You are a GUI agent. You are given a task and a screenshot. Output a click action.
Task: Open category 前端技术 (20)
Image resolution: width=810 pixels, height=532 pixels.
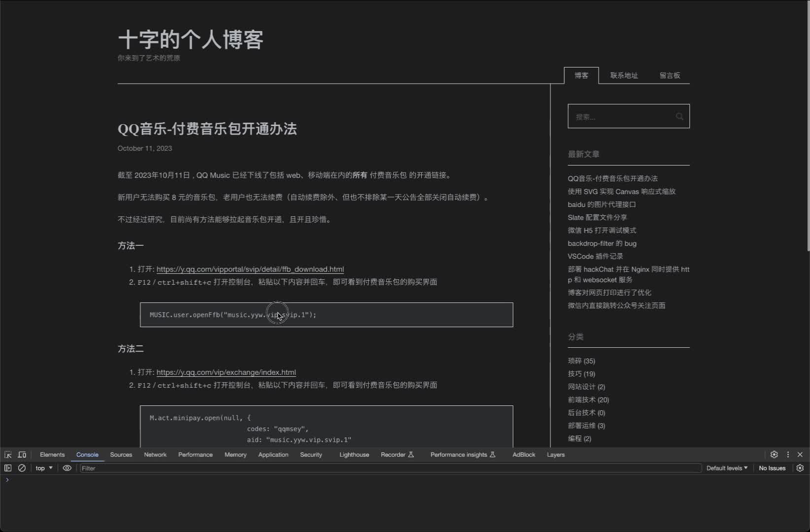pyautogui.click(x=588, y=399)
